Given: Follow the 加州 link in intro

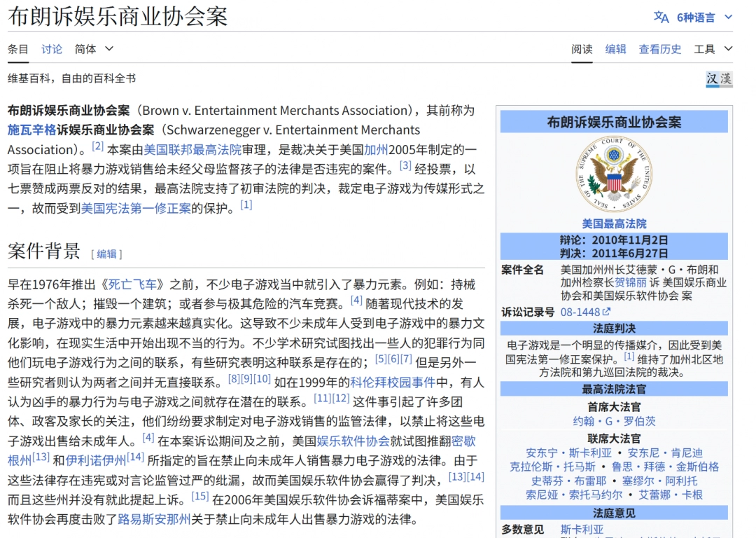Looking at the screenshot, I should (376, 150).
